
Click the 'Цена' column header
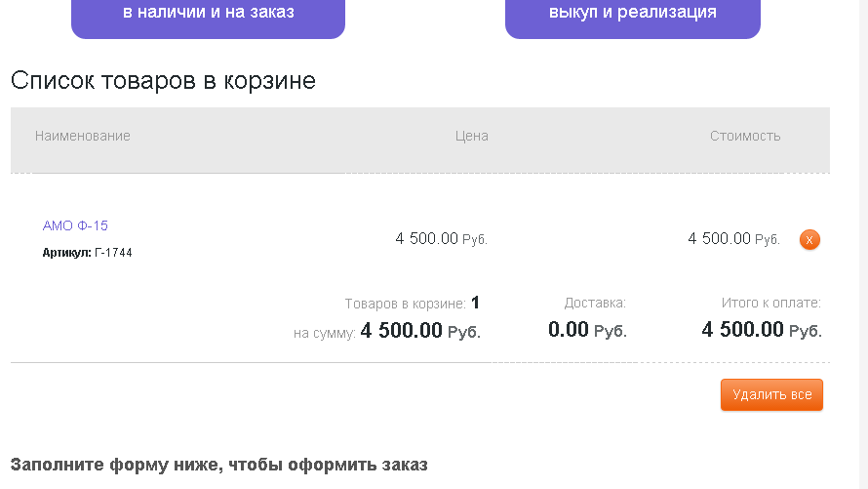point(471,136)
